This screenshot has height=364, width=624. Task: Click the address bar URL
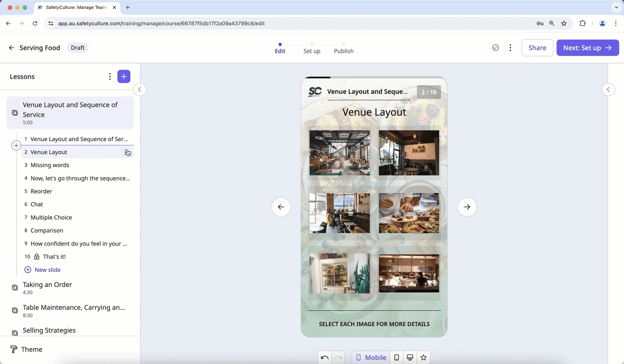click(x=161, y=23)
